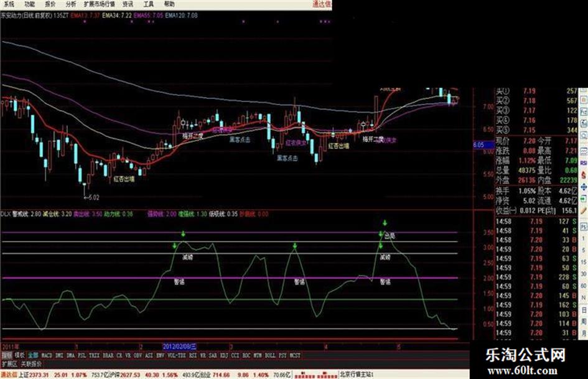Click the chart line sidebar icon

pos(584,151)
